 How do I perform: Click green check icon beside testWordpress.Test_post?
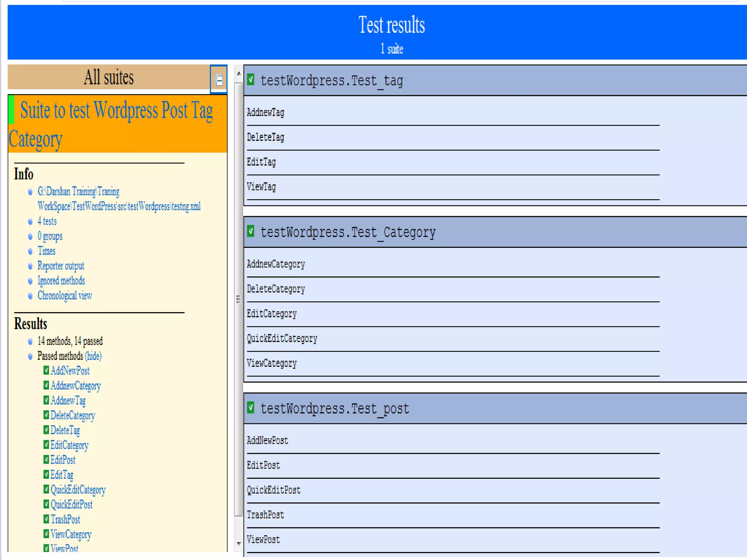[251, 407]
